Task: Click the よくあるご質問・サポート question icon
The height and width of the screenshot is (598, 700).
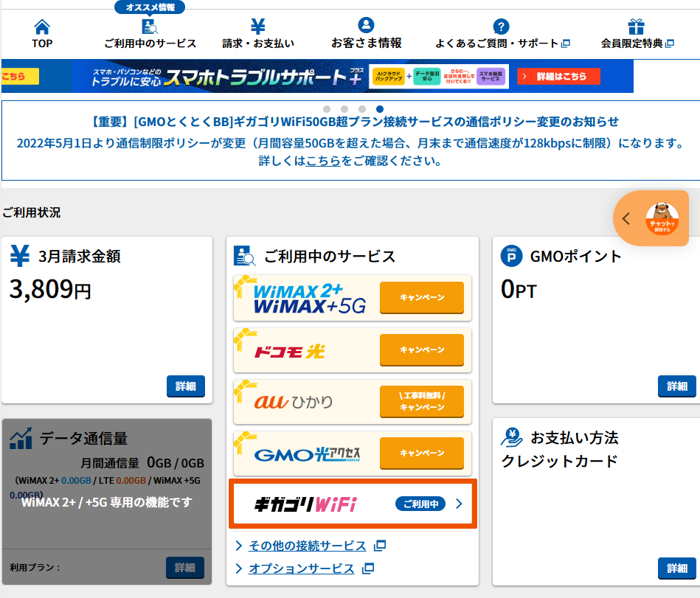Action: (x=501, y=27)
